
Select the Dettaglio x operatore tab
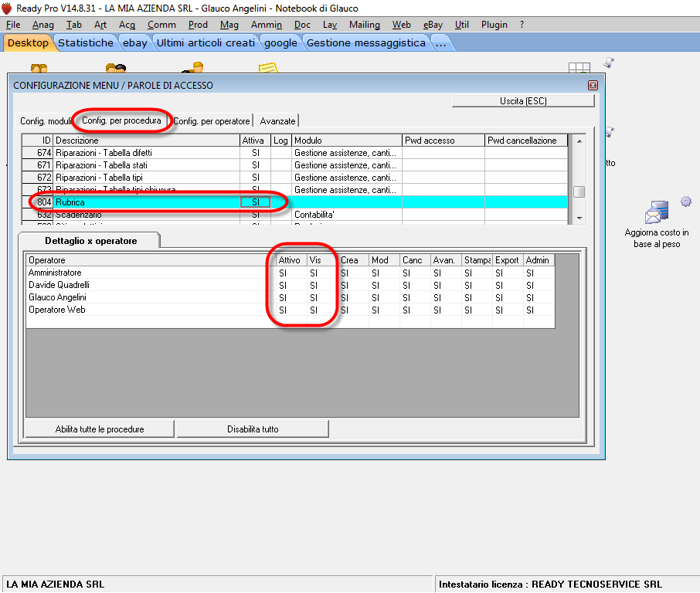tap(90, 241)
